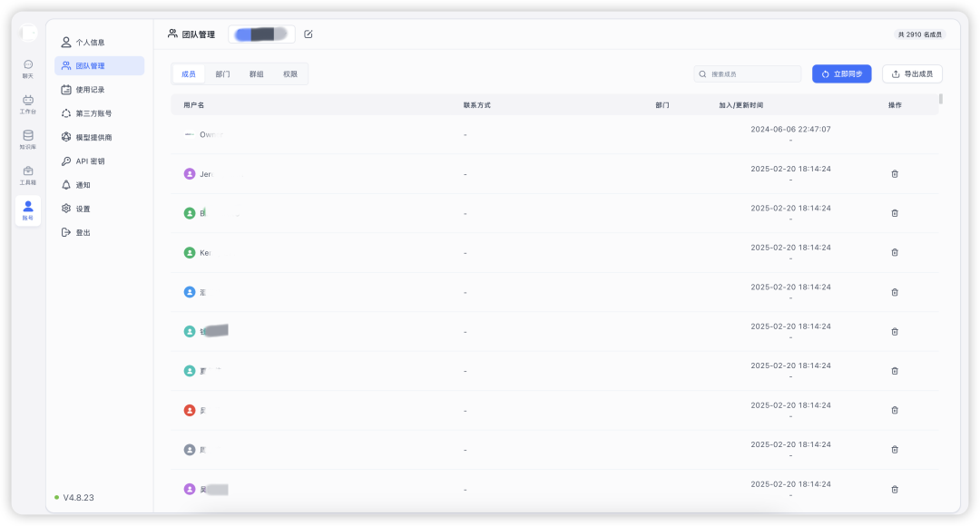The height and width of the screenshot is (526, 980).
Task: Delete the member with the gray avatar
Action: tap(895, 450)
